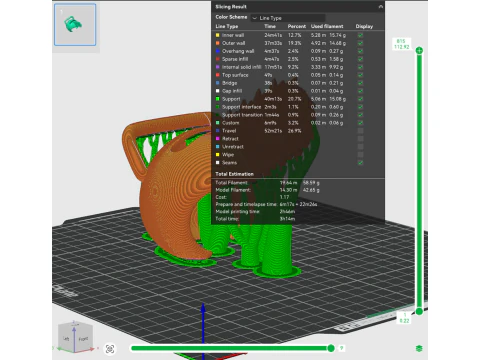Click the Internal solid infill purple swatch
This screenshot has height=360, width=480.
pos(218,67)
